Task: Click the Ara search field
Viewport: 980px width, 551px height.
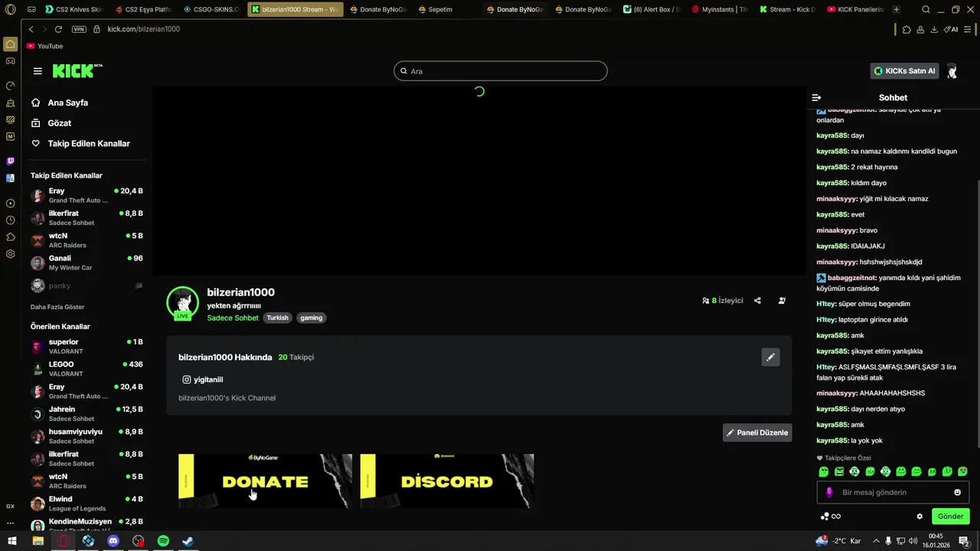Action: point(500,71)
